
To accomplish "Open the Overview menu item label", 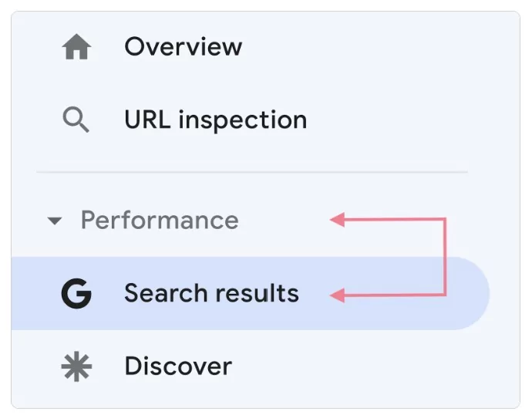I will (x=183, y=47).
